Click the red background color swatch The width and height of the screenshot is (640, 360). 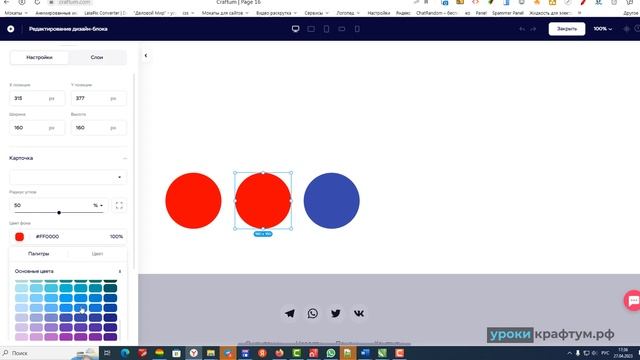[19, 237]
